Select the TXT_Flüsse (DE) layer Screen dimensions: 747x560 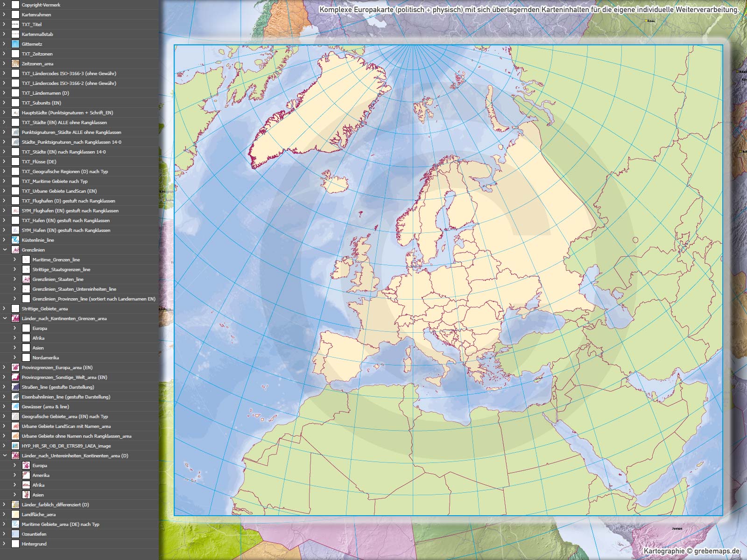click(39, 161)
